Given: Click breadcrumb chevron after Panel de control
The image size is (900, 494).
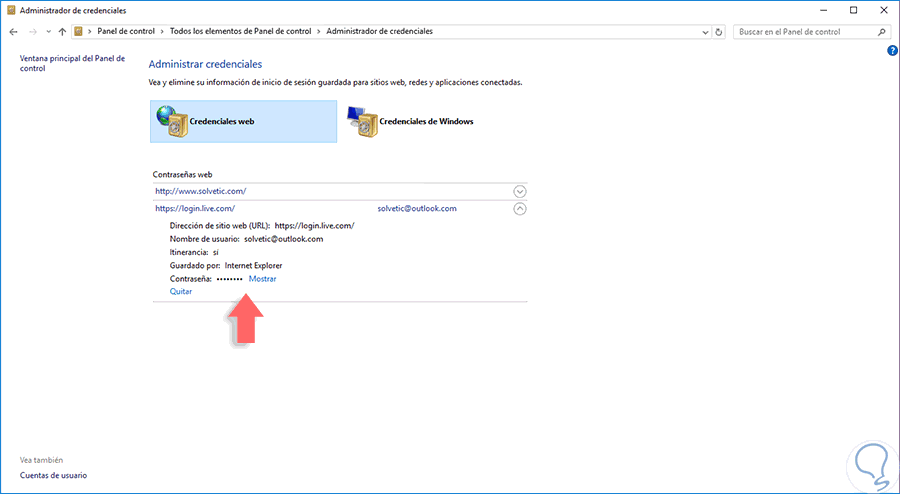Looking at the screenshot, I should pyautogui.click(x=162, y=32).
